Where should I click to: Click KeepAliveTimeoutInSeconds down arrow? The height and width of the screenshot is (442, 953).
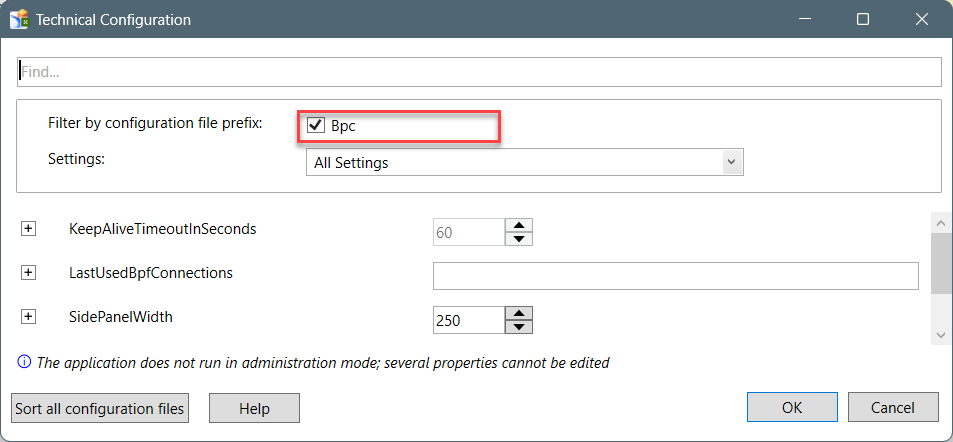(x=518, y=239)
